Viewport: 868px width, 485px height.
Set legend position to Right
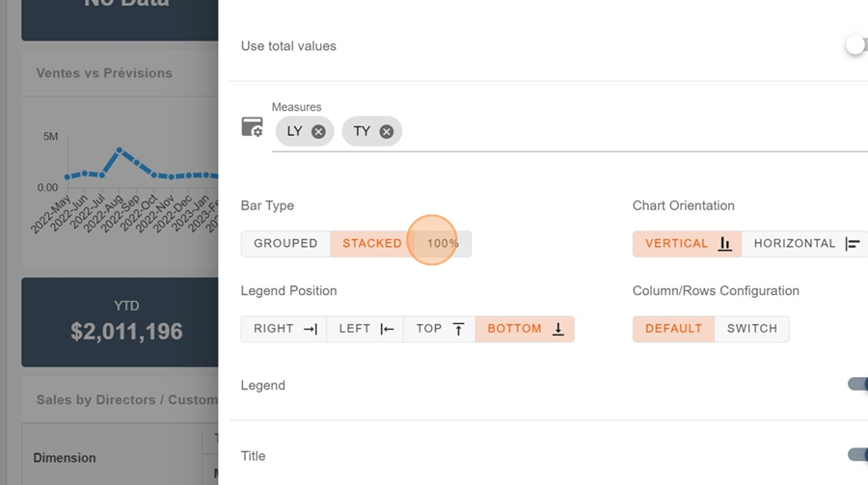pyautogui.click(x=285, y=329)
